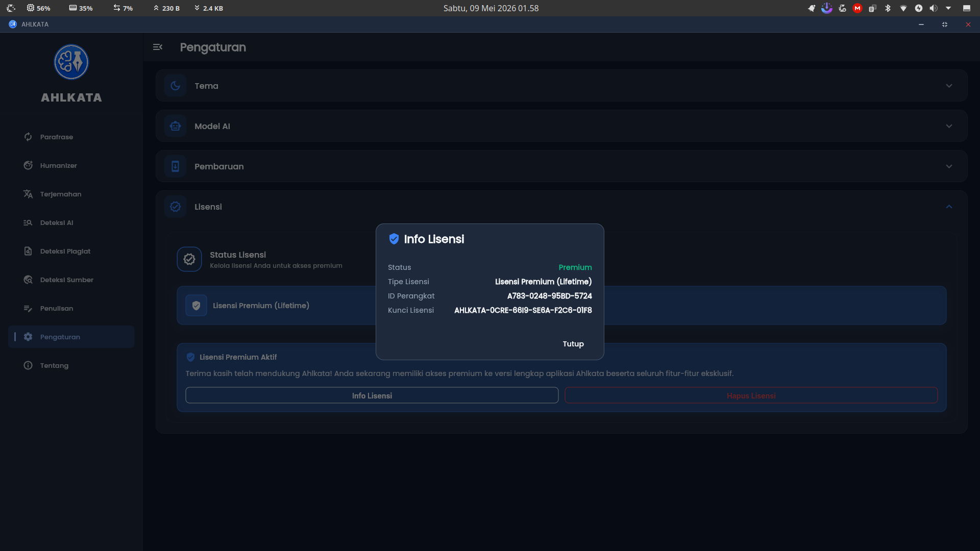
Task: Click the green Premium status text
Action: (x=575, y=267)
